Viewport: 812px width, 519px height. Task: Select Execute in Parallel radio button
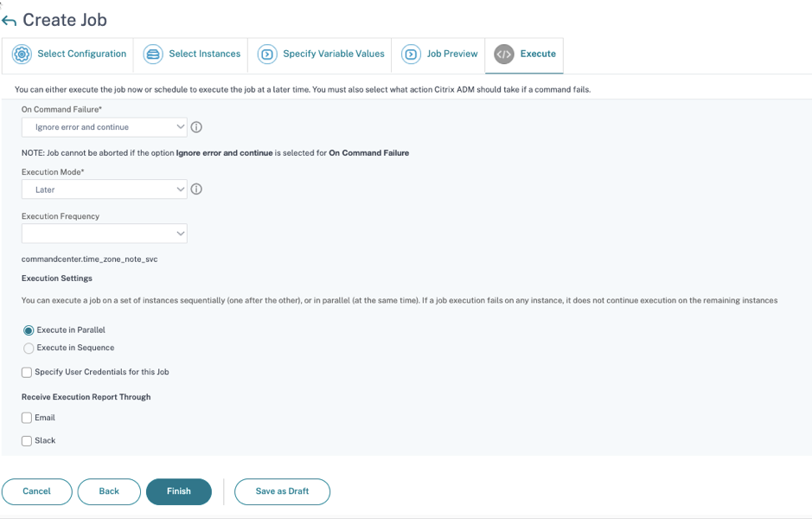click(29, 330)
